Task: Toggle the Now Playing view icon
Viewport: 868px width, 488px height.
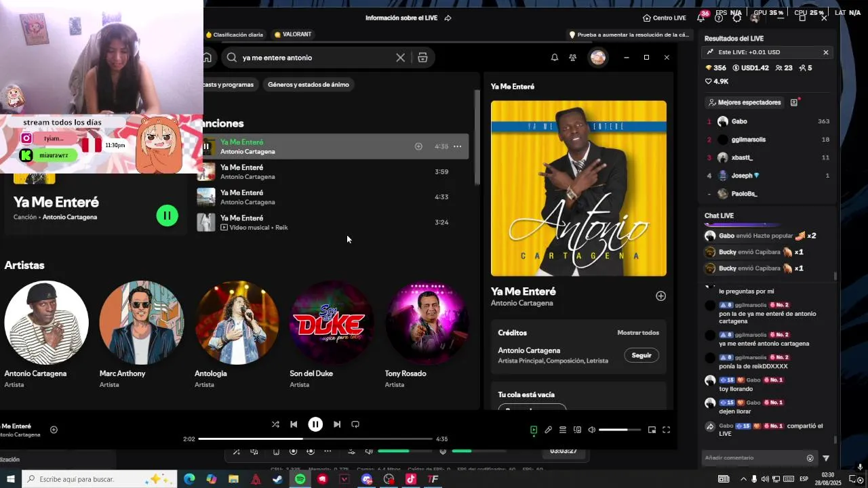Action: [534, 430]
